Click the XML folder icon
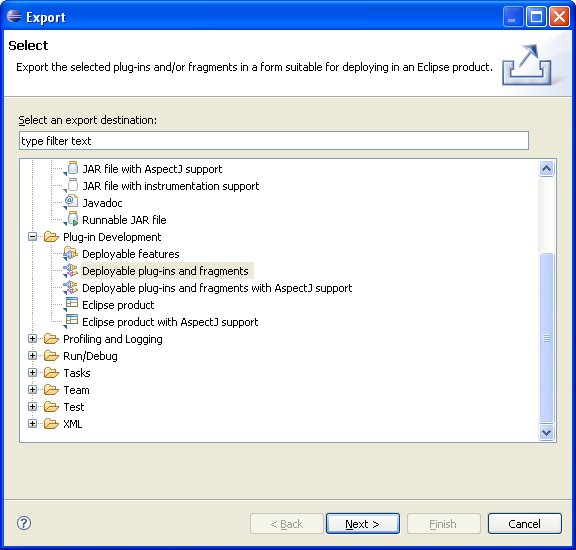This screenshot has height=550, width=576. click(x=51, y=424)
